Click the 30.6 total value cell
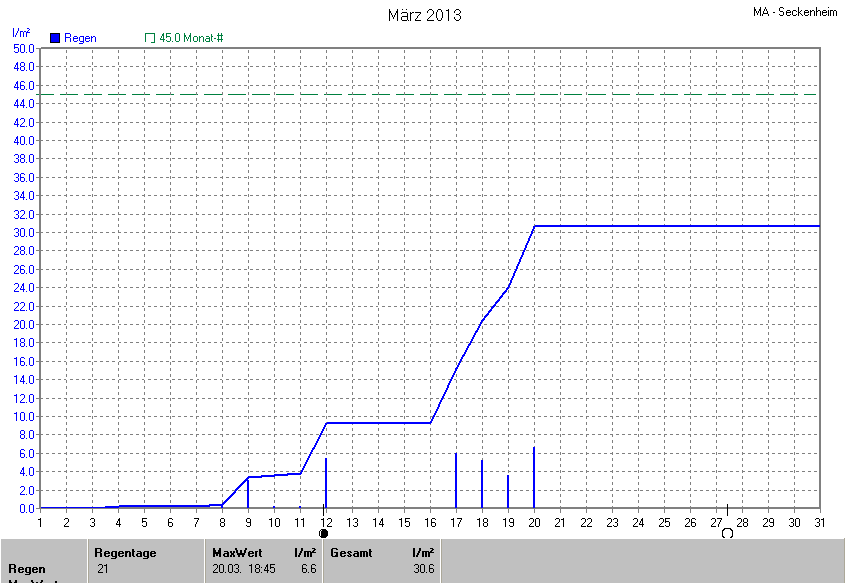Screen dimensions: 845x583 [x=423, y=568]
